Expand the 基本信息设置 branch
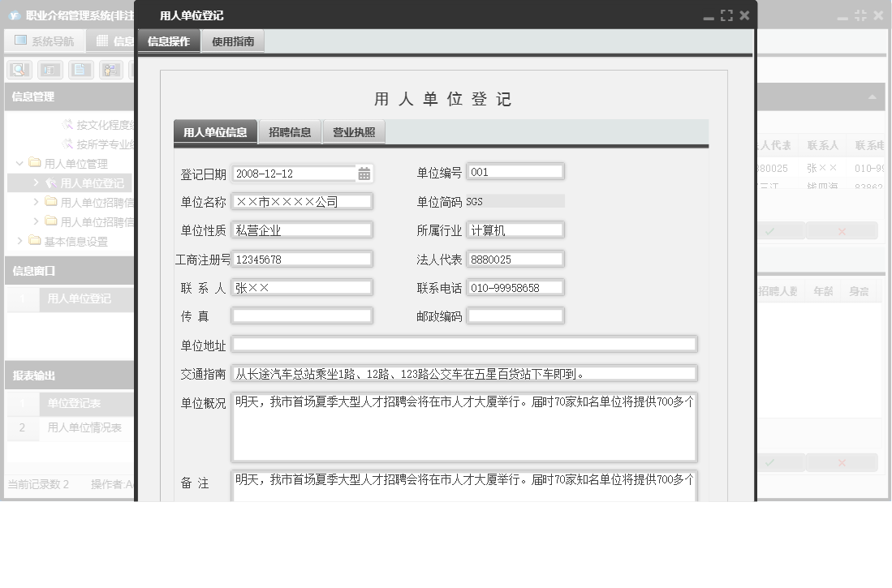892x588 pixels. [x=19, y=240]
